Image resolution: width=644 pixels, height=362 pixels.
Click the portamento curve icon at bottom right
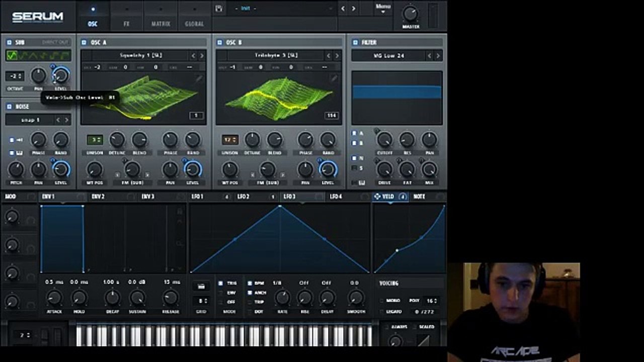click(x=423, y=341)
